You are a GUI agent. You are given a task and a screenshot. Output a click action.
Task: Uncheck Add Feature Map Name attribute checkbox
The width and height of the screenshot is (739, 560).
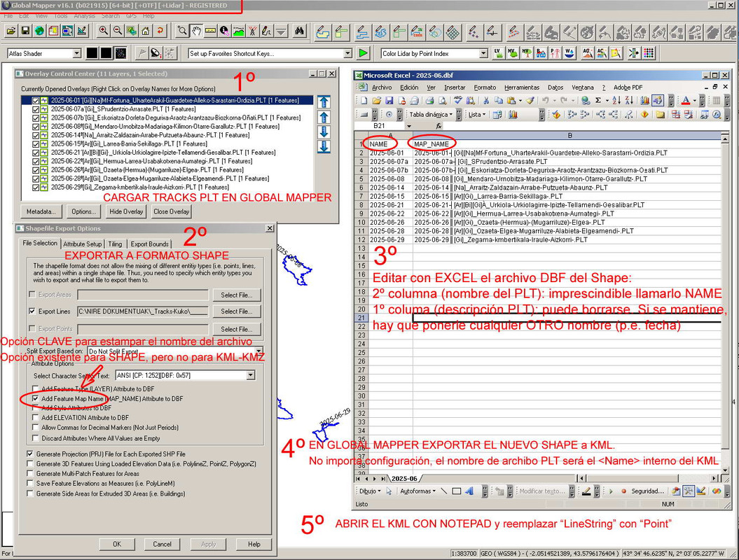click(35, 398)
